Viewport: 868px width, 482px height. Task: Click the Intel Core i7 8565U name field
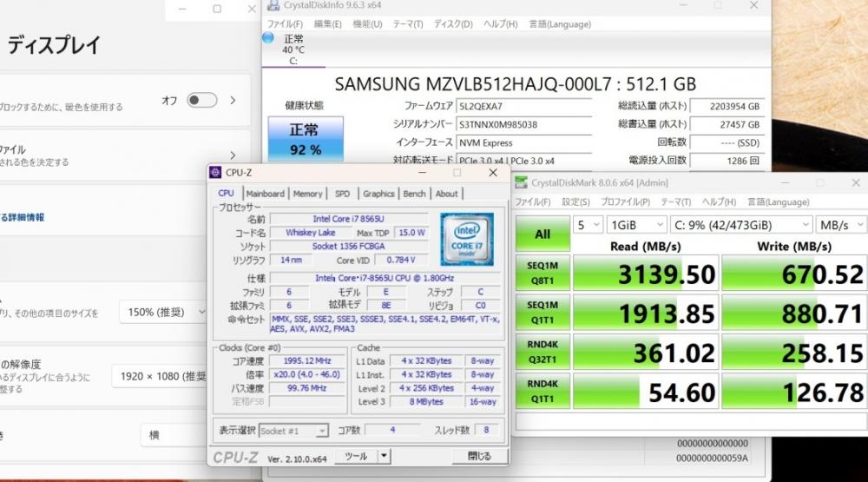click(349, 219)
